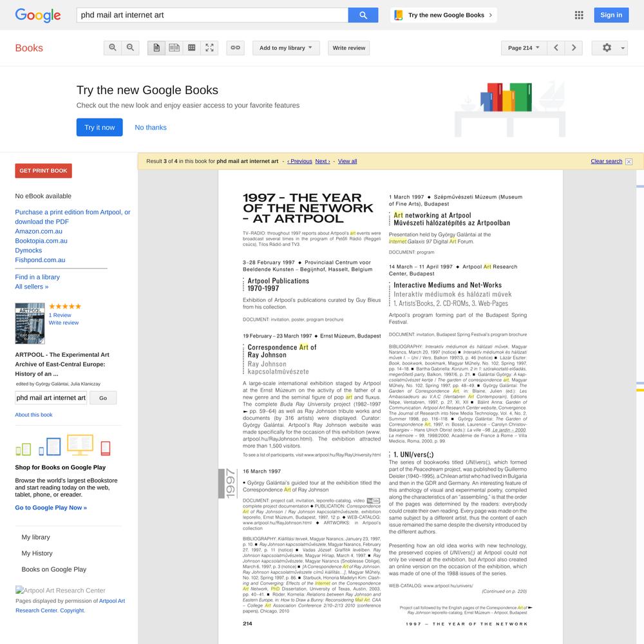Open the Page 214 dropdown
Image resolution: width=644 pixels, height=644 pixels.
click(x=524, y=48)
